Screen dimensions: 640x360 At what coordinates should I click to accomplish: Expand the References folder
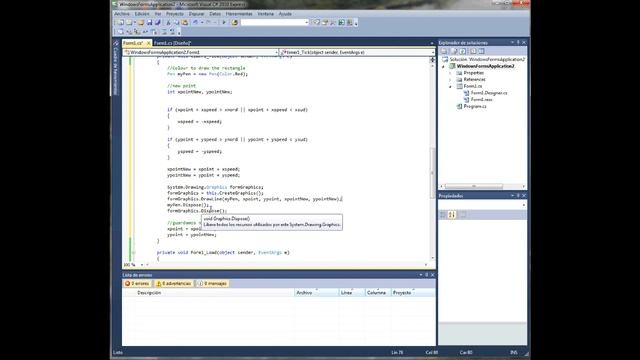pyautogui.click(x=451, y=80)
